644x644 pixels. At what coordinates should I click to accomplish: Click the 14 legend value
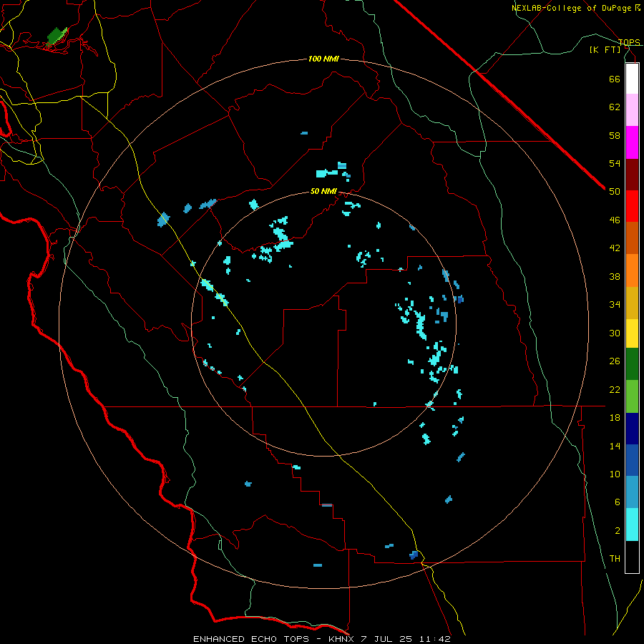[615, 446]
